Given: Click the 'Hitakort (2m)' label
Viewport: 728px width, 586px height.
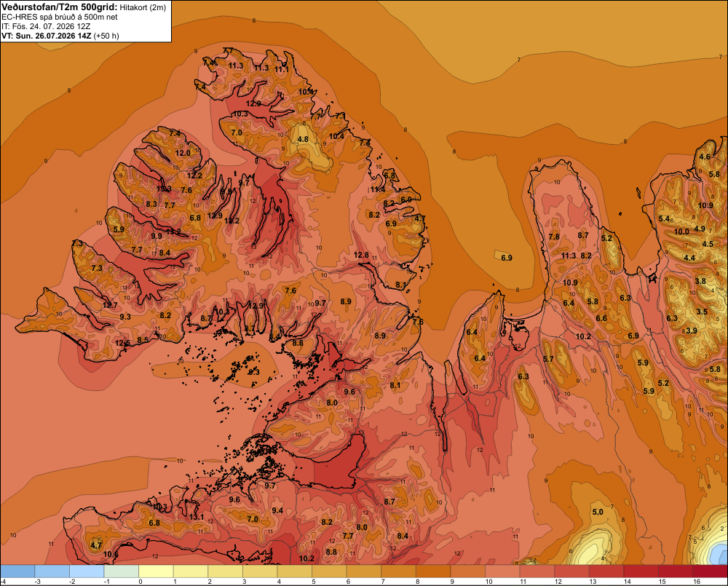Looking at the screenshot, I should (x=143, y=7).
